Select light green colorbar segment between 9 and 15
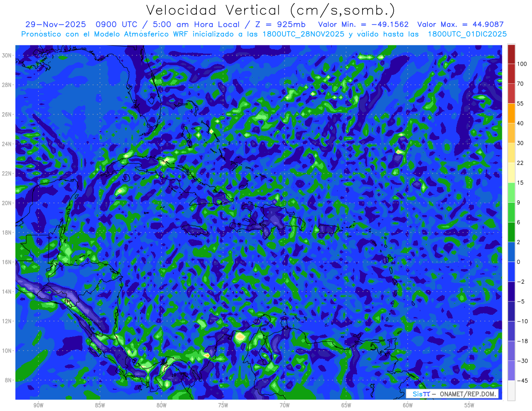 511,192
